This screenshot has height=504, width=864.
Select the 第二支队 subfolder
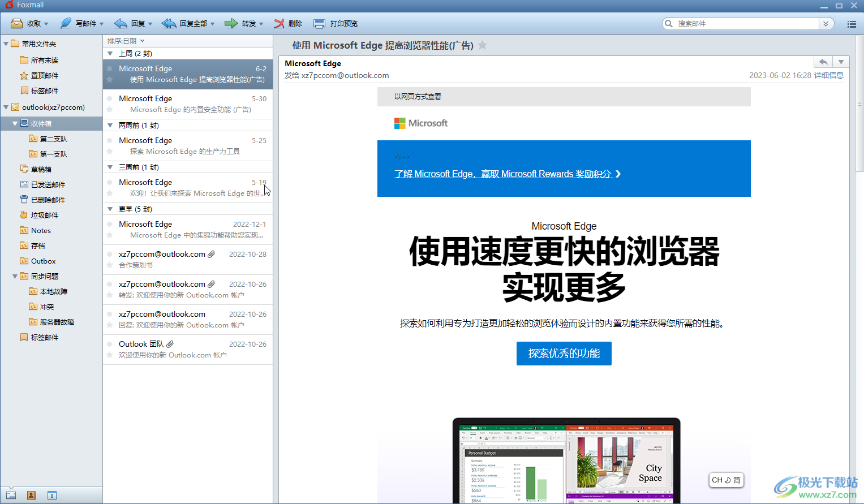48,139
